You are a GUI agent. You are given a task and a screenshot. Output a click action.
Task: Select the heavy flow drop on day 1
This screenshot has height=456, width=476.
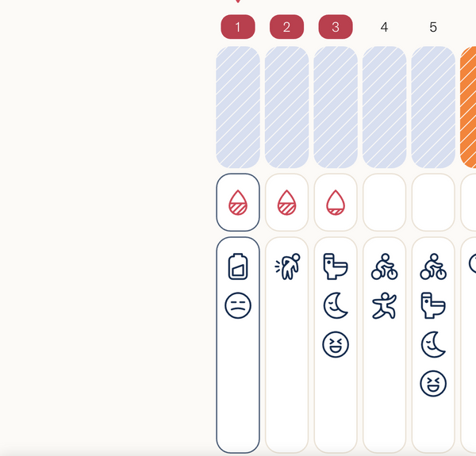click(238, 203)
